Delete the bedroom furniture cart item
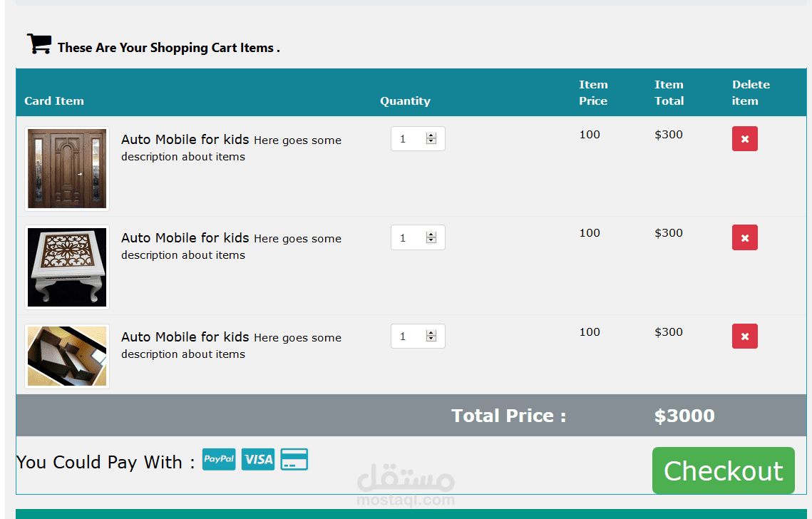The width and height of the screenshot is (812, 519). (745, 336)
